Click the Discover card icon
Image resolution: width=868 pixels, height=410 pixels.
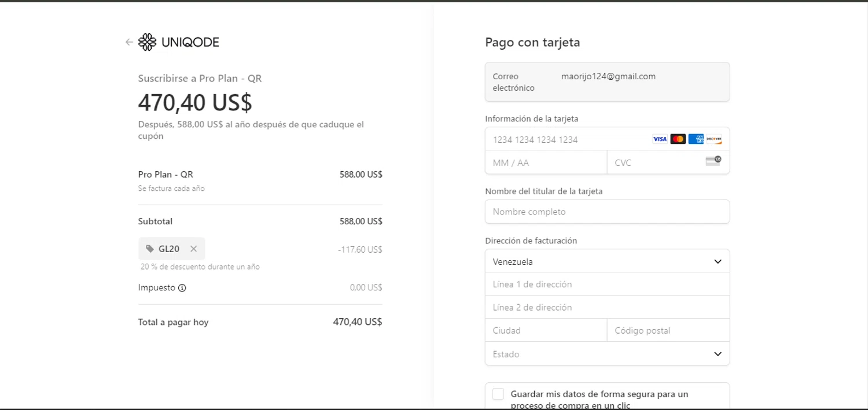coord(714,139)
